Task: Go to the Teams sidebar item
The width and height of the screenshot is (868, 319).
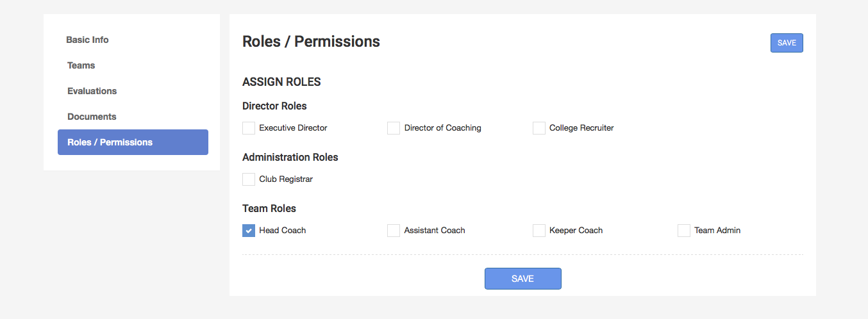Action: click(81, 65)
